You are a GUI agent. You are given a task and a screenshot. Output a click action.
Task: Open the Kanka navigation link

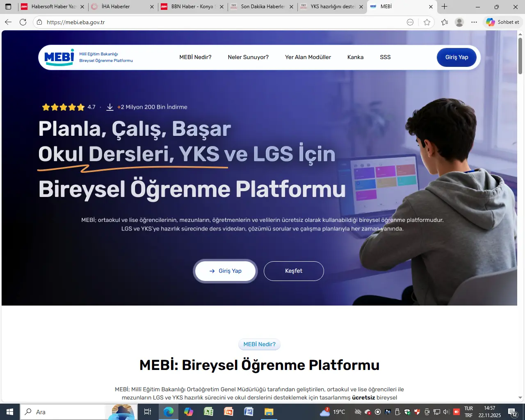click(x=355, y=57)
